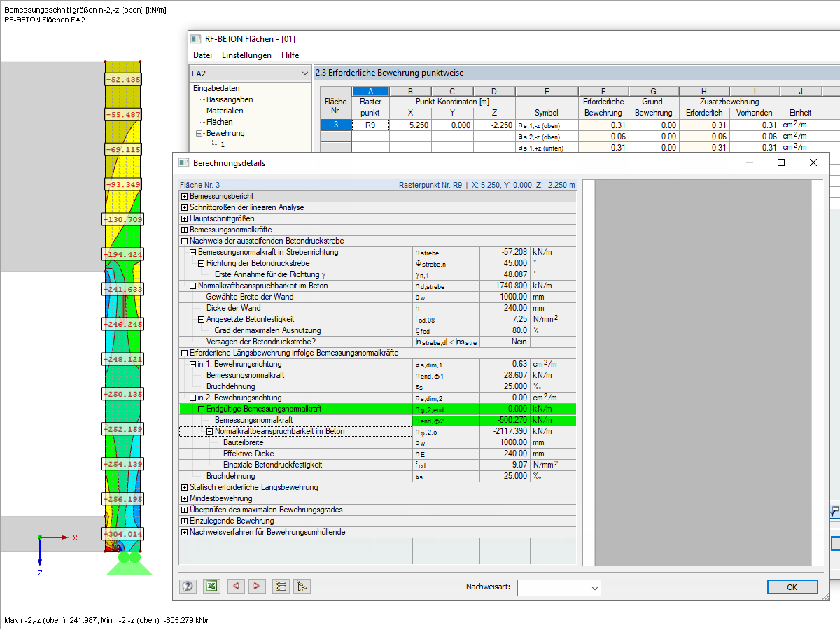Click the expand-all list icon
This screenshot has height=630, width=840.
coord(281,587)
